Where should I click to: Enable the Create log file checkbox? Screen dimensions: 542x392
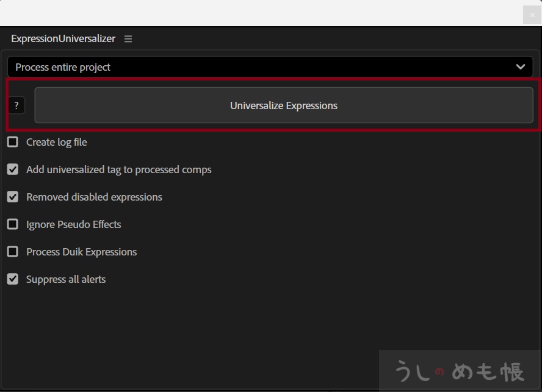(x=13, y=142)
